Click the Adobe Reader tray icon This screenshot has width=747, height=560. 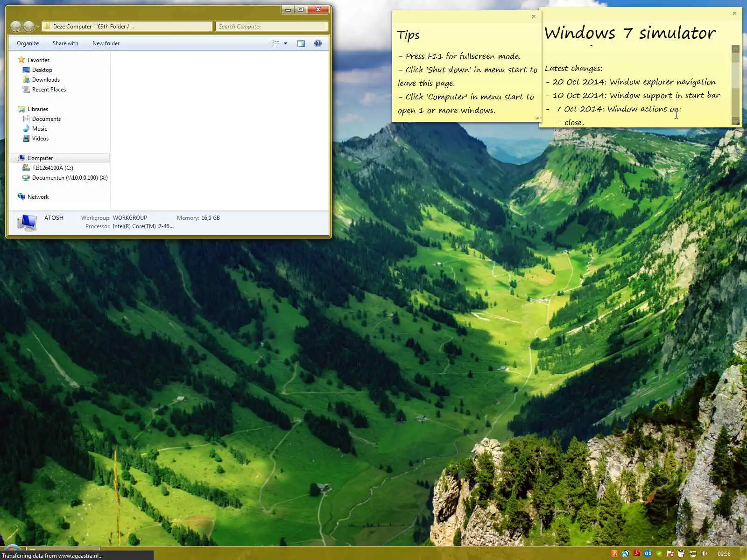[637, 554]
